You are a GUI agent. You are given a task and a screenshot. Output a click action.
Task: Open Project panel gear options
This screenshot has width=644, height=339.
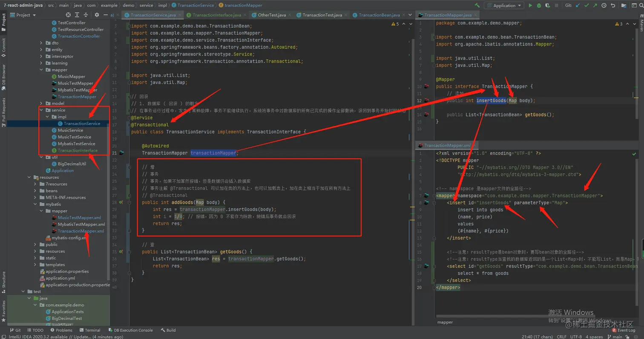97,15
